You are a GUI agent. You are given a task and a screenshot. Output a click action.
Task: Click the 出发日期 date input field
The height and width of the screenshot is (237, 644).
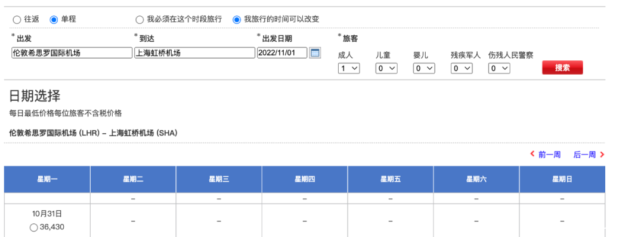282,53
